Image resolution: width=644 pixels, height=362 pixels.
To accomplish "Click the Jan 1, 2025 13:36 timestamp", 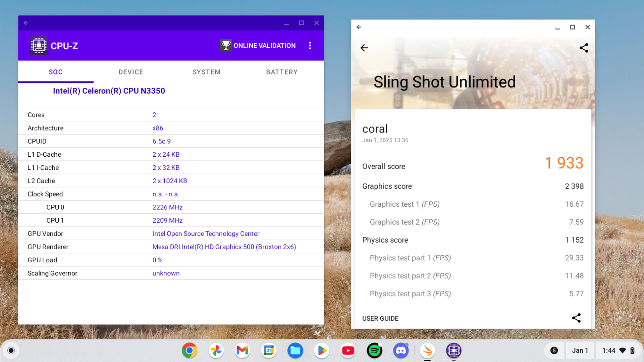I will tap(385, 140).
